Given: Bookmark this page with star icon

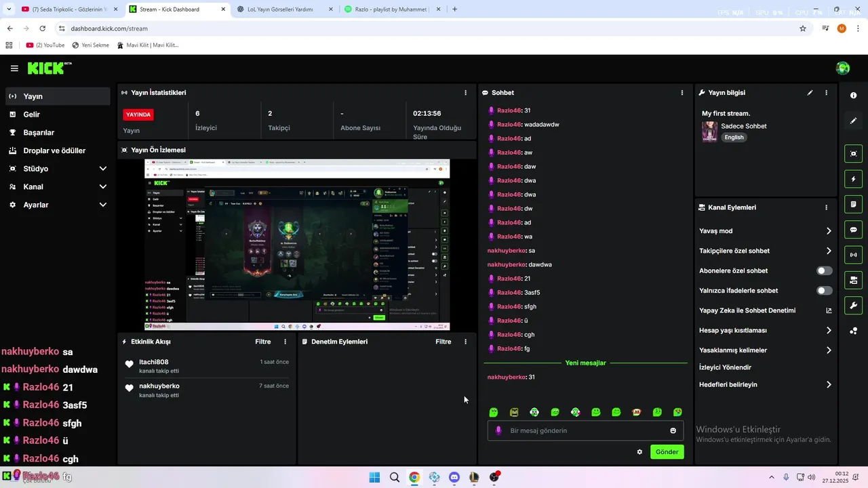Looking at the screenshot, I should tap(803, 28).
